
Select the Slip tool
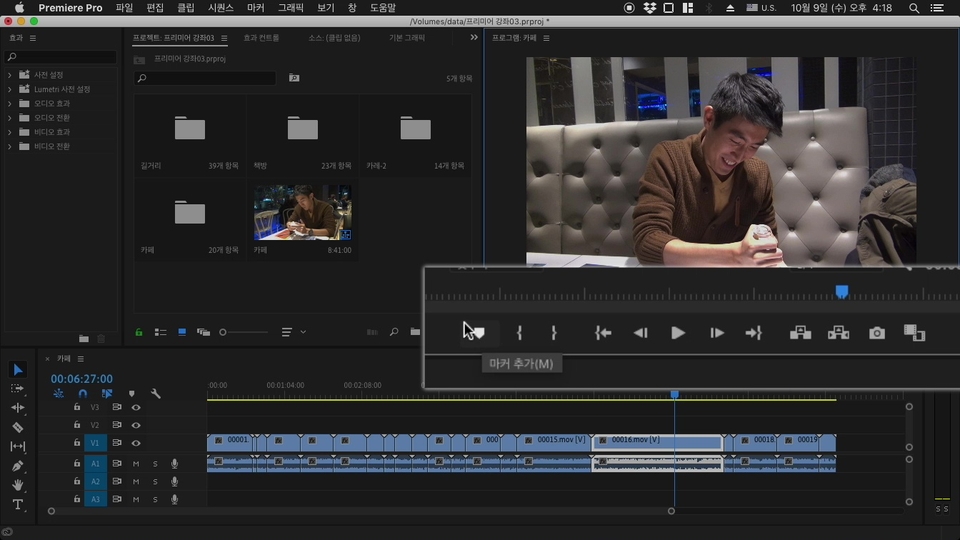[18, 446]
